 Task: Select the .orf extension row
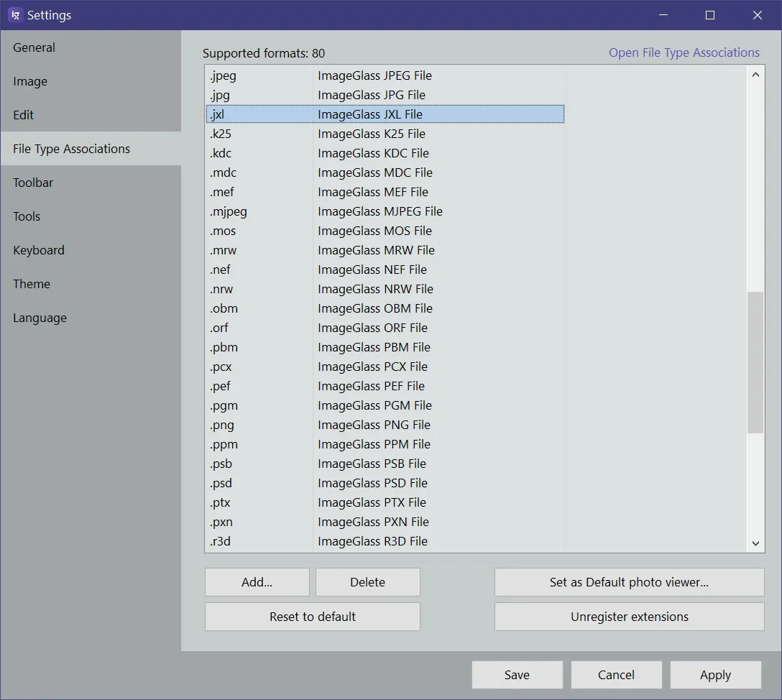385,328
